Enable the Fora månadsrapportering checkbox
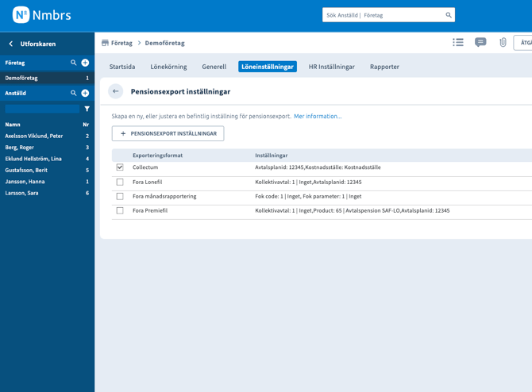The height and width of the screenshot is (392, 532). (x=120, y=196)
